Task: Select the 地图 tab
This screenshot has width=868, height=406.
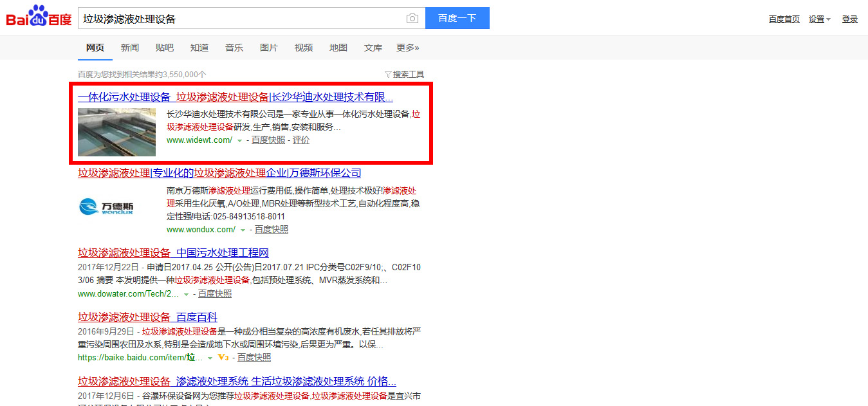Action: pos(338,48)
